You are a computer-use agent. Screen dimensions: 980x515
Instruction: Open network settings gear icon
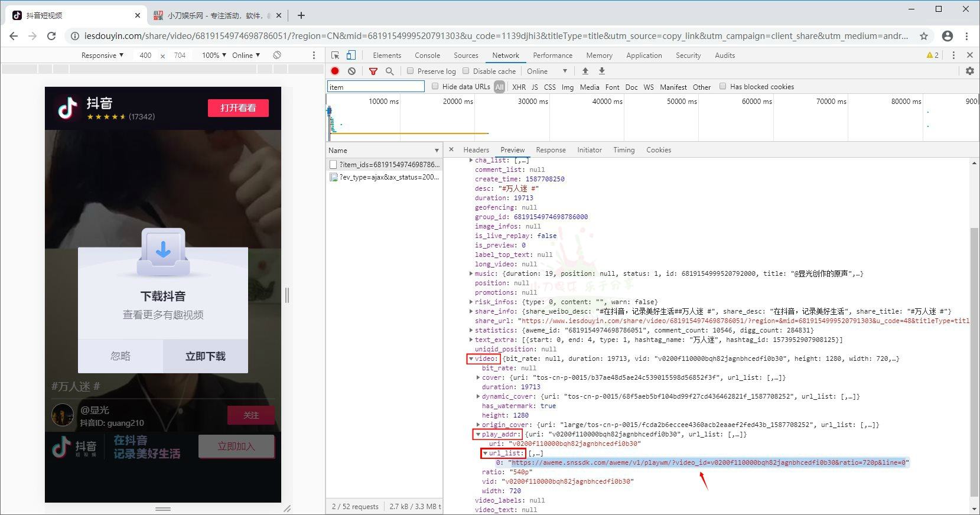(969, 71)
